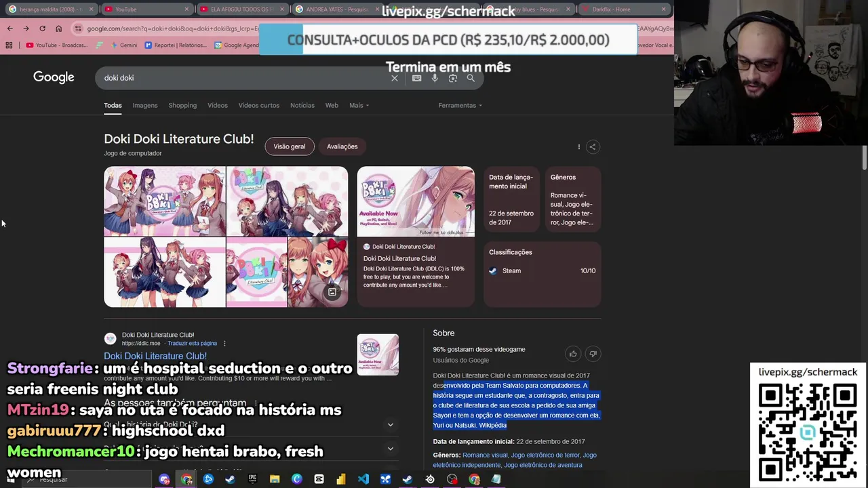Open ddlc.moe result three-dot menu
The image size is (868, 488).
click(x=224, y=343)
